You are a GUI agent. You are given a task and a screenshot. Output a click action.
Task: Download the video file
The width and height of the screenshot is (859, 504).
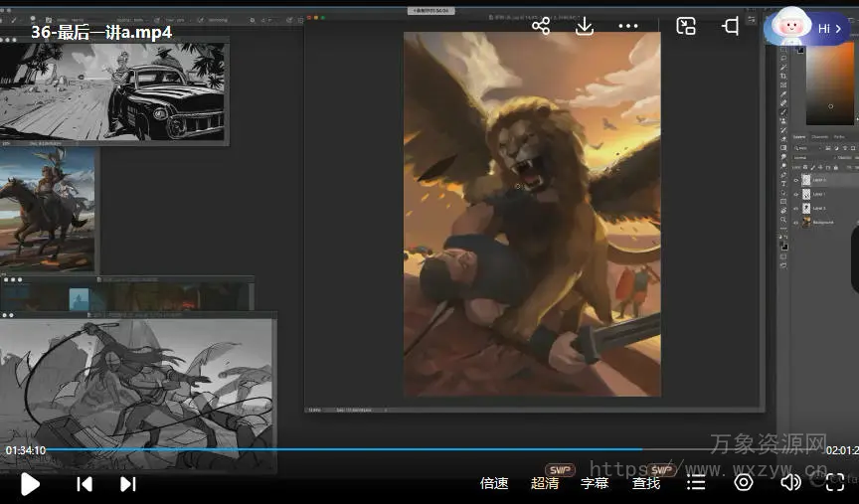pyautogui.click(x=585, y=27)
